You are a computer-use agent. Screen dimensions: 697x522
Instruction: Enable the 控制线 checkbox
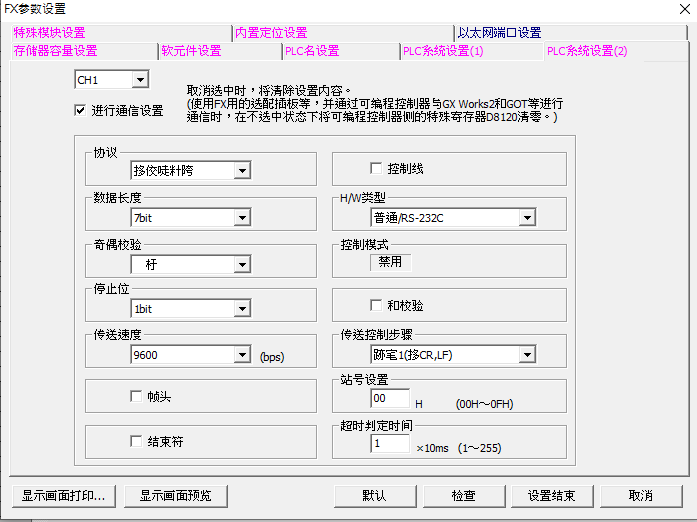click(377, 168)
